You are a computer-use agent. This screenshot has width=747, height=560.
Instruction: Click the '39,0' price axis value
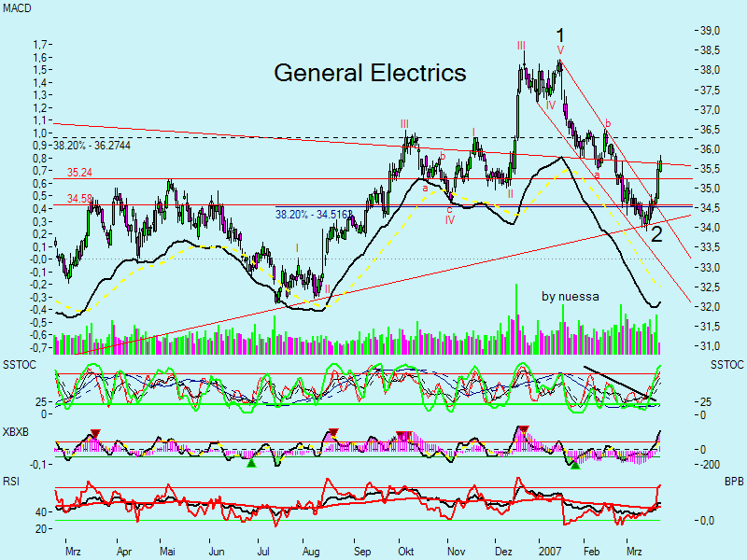point(710,31)
